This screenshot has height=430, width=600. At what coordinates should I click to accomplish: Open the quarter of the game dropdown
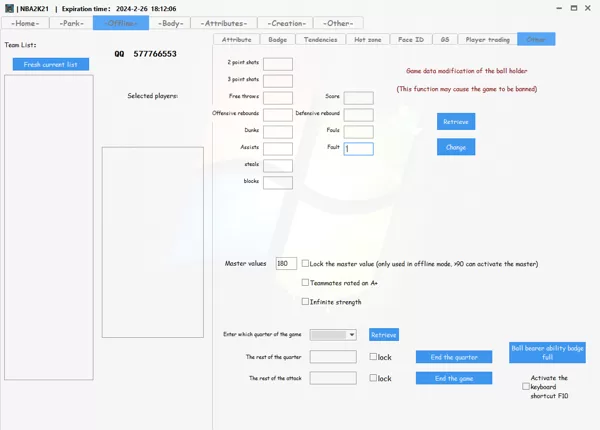[333, 335]
